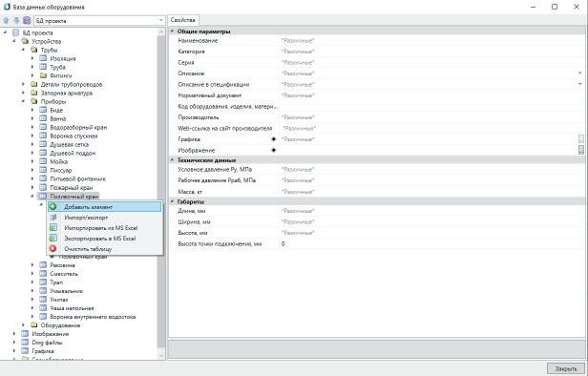Open Описание в спецификации dropdown arrow

pos(580,84)
